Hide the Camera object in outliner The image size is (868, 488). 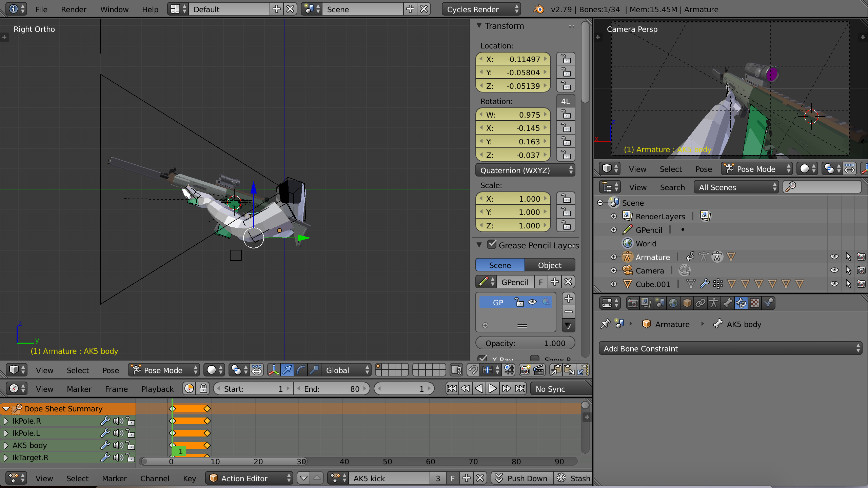[834, 270]
